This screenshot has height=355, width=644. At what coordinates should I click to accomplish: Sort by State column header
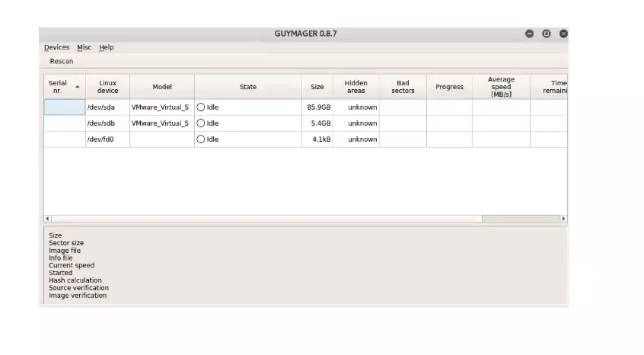(x=248, y=87)
